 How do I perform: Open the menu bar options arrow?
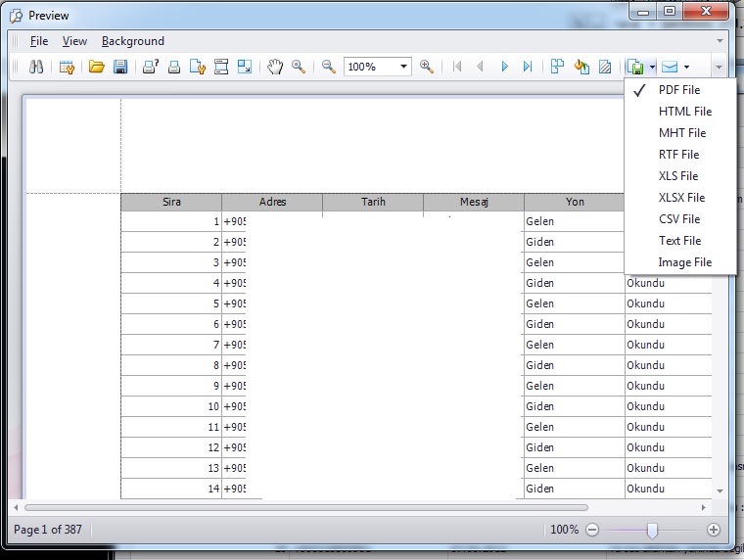[x=720, y=41]
